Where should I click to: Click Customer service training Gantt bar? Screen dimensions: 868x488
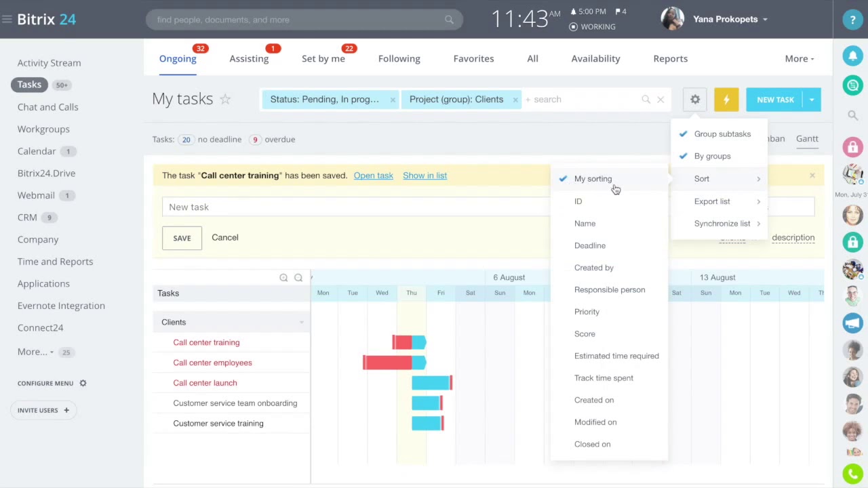(427, 424)
